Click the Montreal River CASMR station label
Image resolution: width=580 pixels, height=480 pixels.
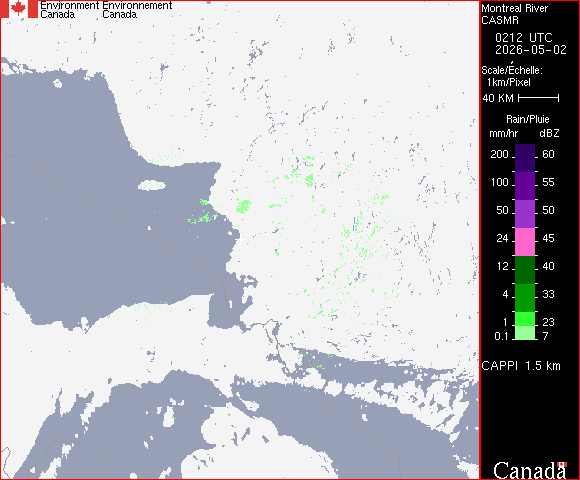point(514,14)
